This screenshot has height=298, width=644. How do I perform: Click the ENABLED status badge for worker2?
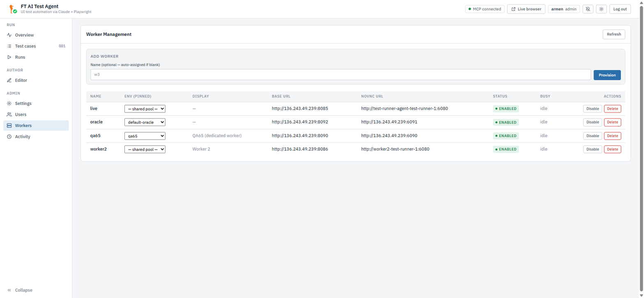click(506, 149)
